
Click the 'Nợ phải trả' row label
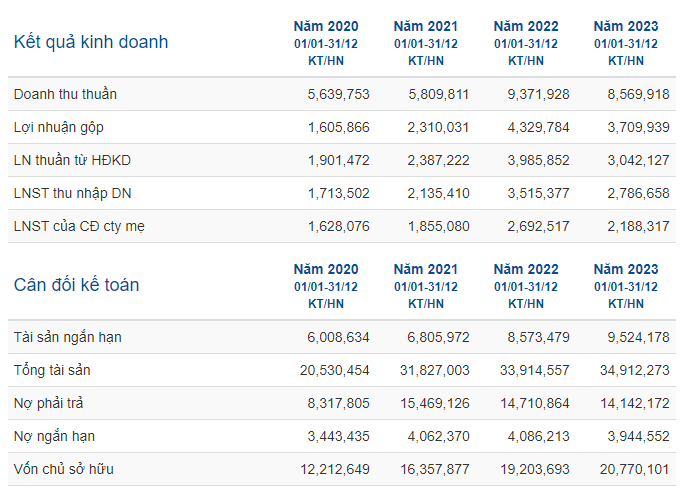(48, 404)
